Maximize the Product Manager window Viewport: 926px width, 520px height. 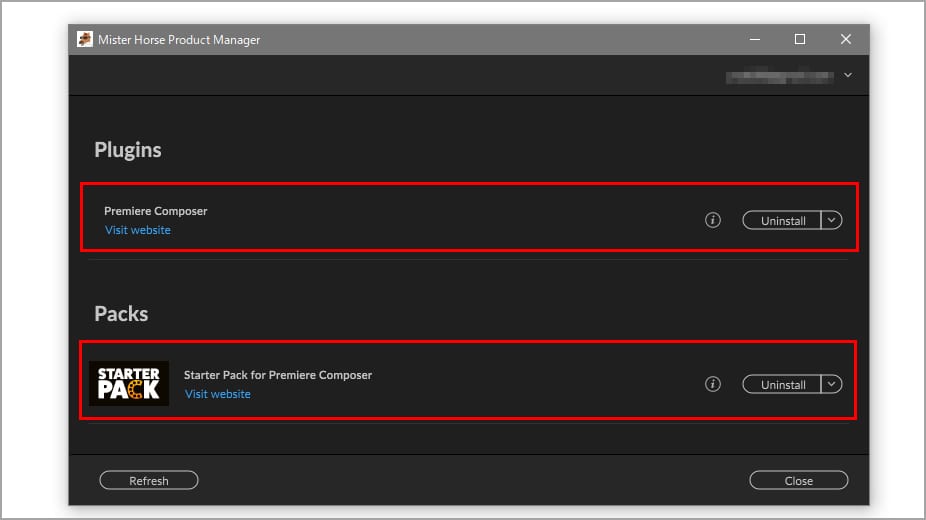[800, 39]
